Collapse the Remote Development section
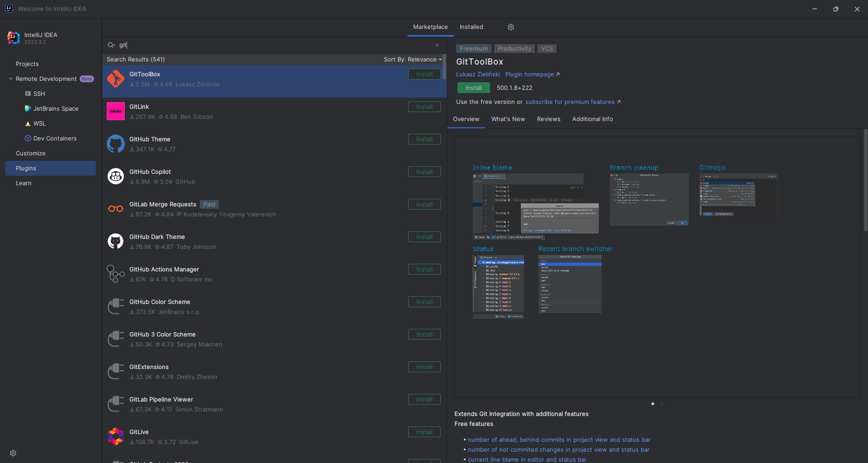868x463 pixels. [x=11, y=79]
